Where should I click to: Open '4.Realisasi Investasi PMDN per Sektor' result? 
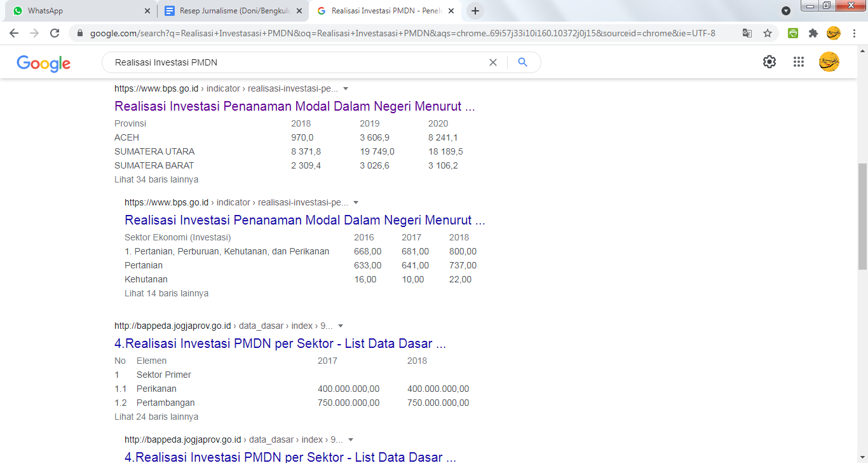pyautogui.click(x=280, y=343)
